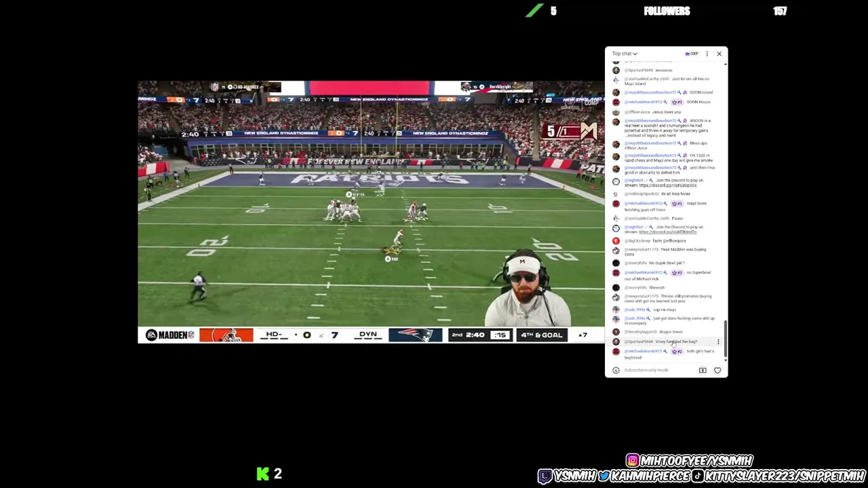
Task: Click the timothyleppert3 avatar
Action: pyautogui.click(x=616, y=332)
